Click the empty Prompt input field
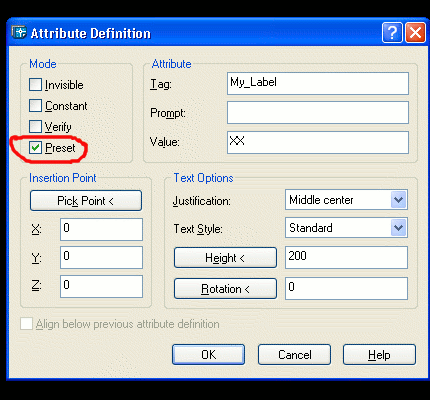The width and height of the screenshot is (430, 400). click(318, 113)
